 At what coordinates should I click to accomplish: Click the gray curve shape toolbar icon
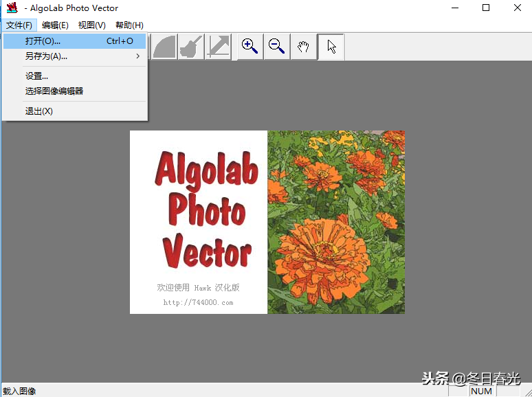point(164,47)
